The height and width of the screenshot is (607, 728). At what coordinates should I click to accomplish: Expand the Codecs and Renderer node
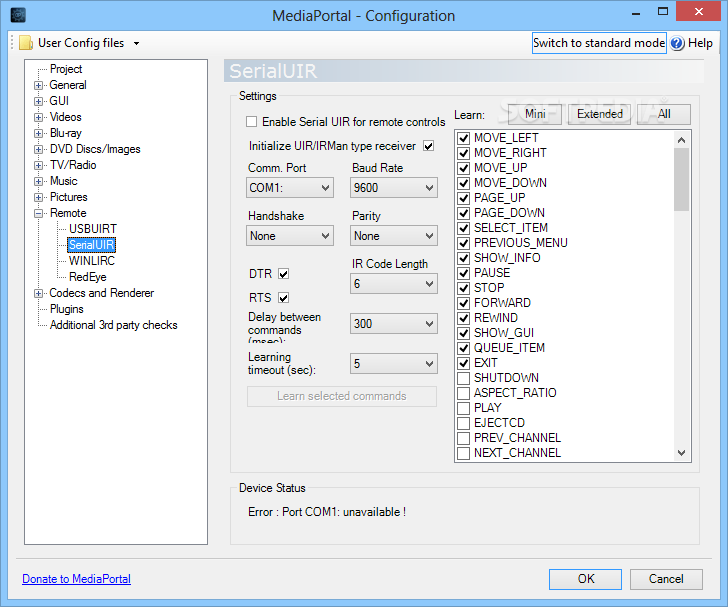point(39,294)
